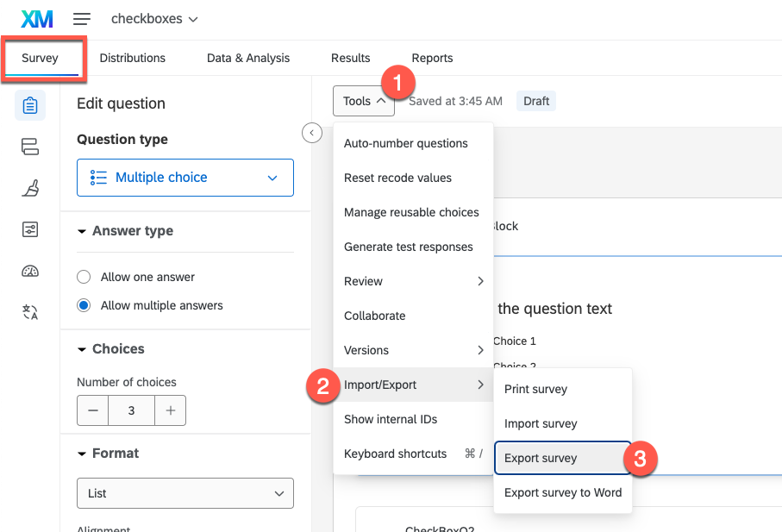Go to the Results tab

click(351, 58)
